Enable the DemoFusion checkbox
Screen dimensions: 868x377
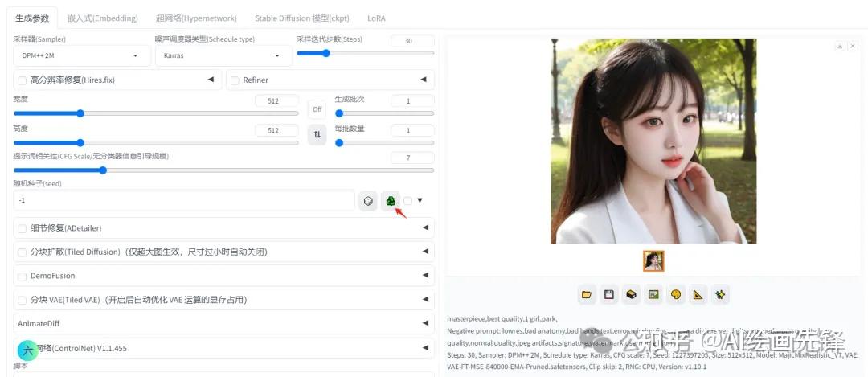click(x=23, y=276)
